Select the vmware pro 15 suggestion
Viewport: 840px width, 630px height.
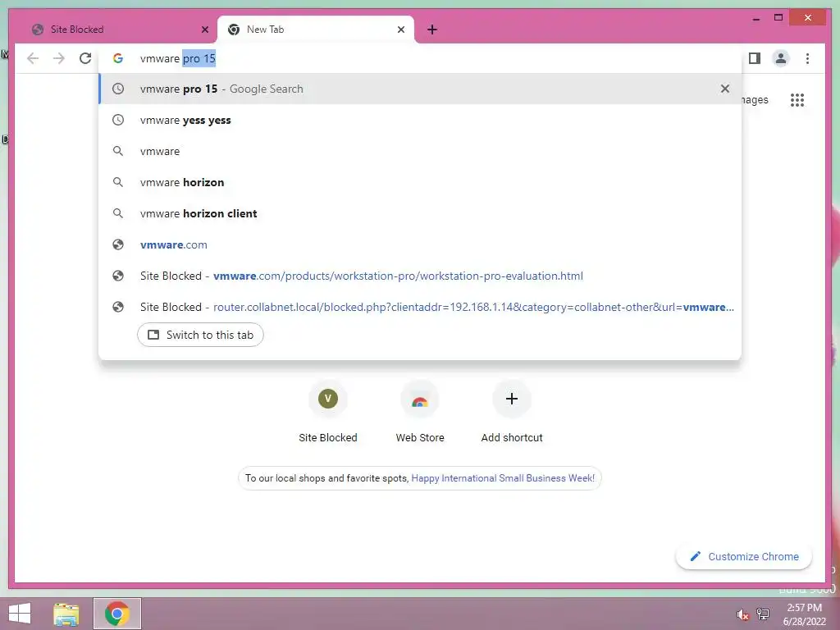(420, 89)
